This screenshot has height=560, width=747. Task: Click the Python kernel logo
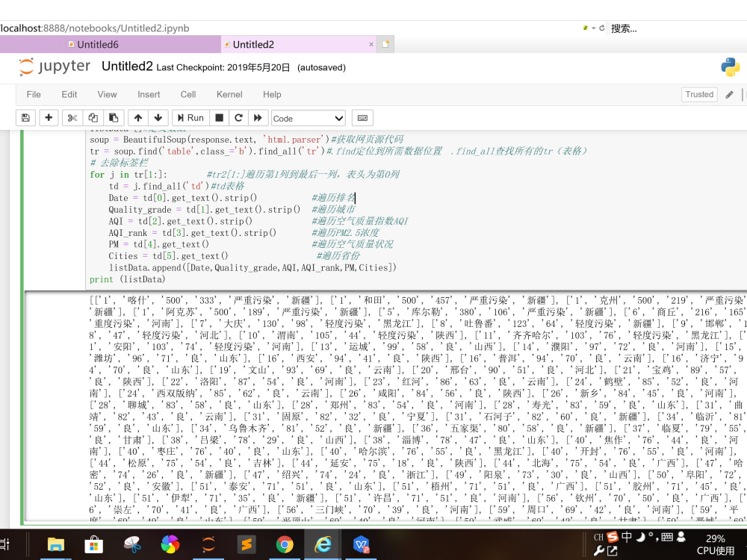[731, 67]
